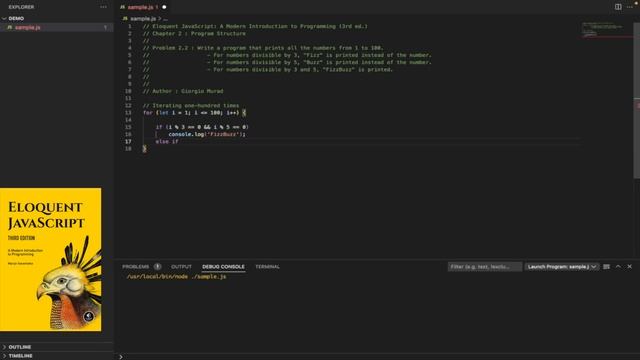Image resolution: width=640 pixels, height=360 pixels.
Task: Click the split editor icon
Action: [618, 7]
